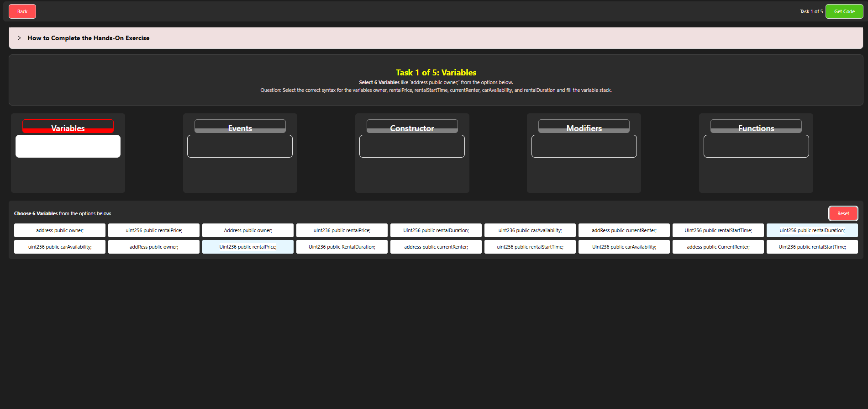
Task: Reset the selected variable options
Action: [x=843, y=213]
